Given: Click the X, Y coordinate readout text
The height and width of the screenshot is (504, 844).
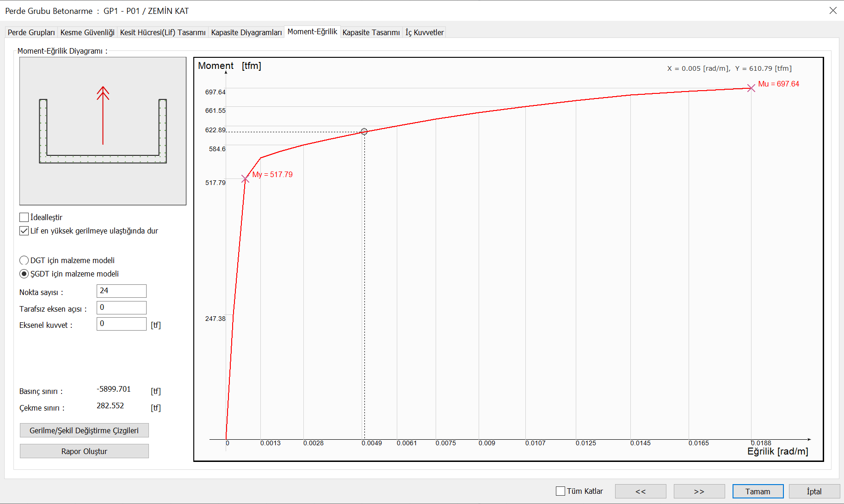Looking at the screenshot, I should point(729,68).
